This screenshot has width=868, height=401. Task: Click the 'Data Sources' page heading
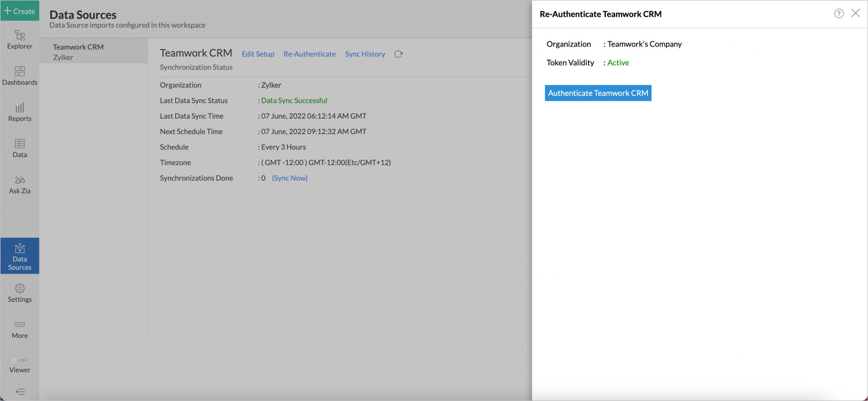click(x=83, y=14)
